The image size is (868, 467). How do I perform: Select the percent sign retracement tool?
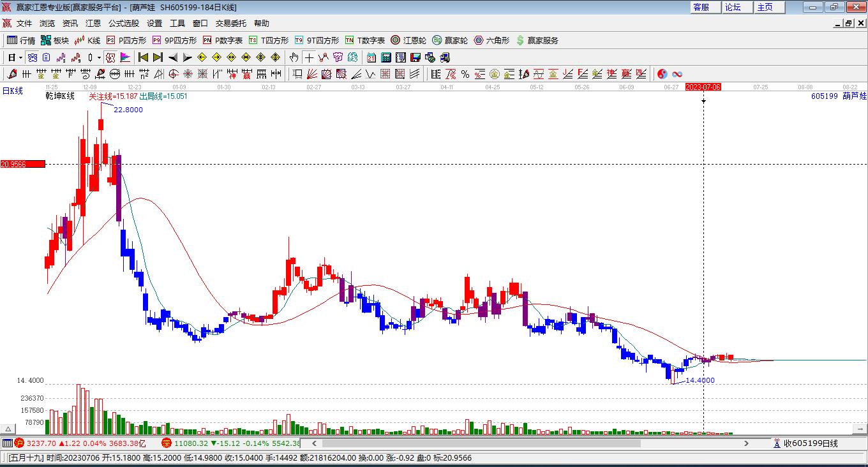tap(465, 74)
